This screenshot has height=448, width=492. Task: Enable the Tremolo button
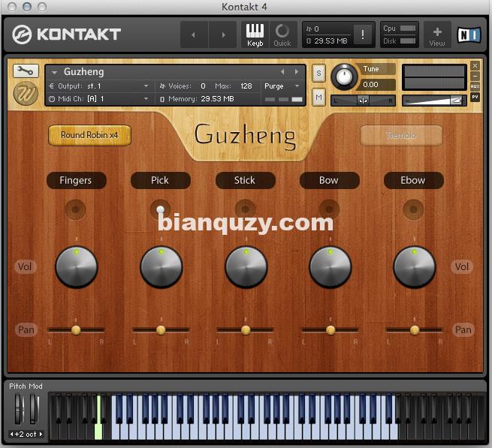(x=401, y=135)
